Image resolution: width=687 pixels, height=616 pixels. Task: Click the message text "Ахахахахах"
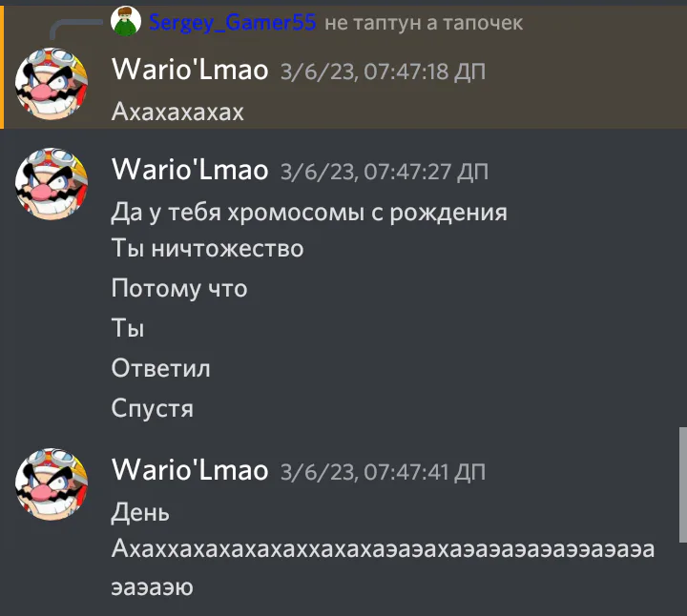tap(177, 112)
